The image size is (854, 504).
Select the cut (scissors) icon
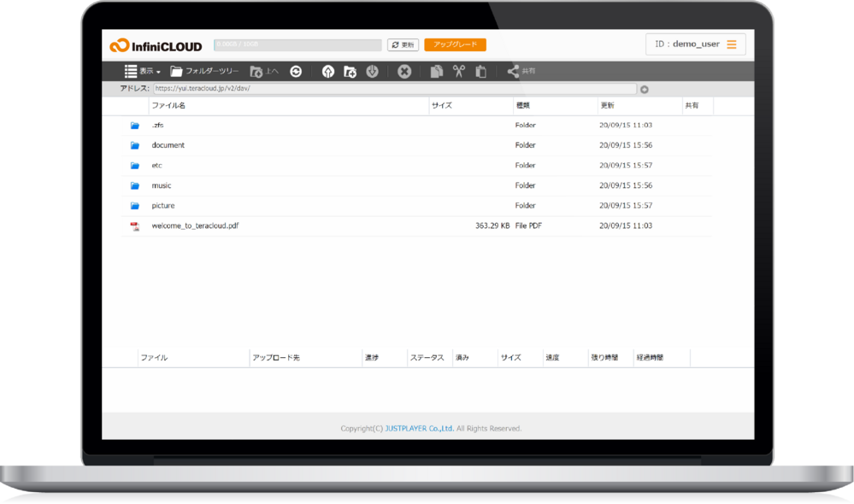[x=459, y=71]
